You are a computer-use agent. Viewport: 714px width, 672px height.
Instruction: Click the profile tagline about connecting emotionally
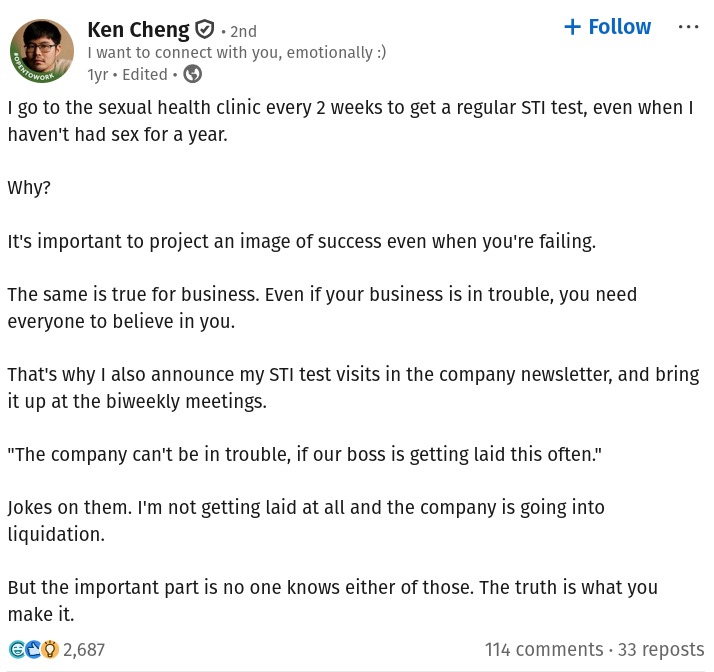point(237,53)
